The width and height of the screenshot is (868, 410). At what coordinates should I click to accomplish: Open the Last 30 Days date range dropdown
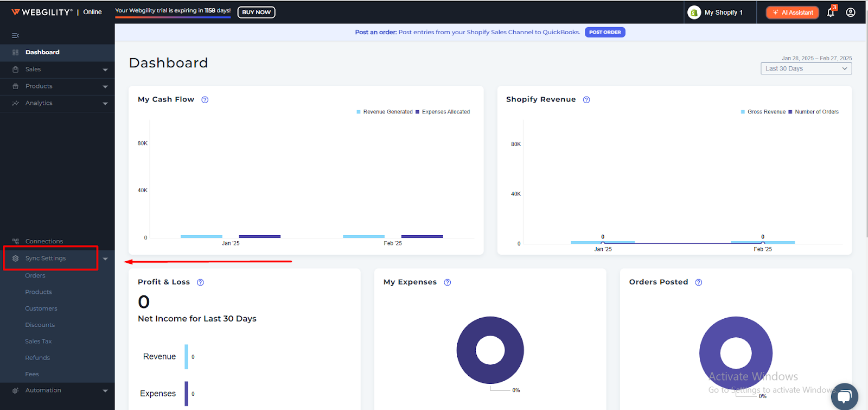click(806, 68)
